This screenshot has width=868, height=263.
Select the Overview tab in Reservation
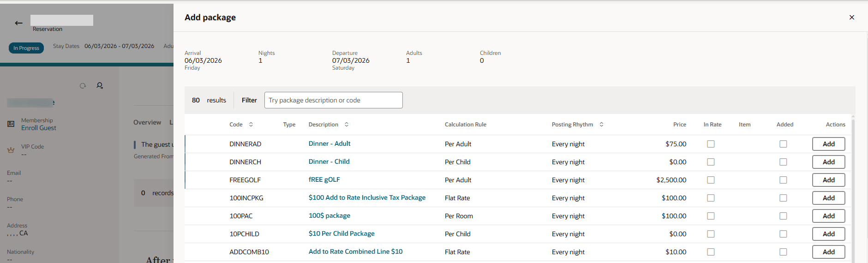click(x=147, y=122)
